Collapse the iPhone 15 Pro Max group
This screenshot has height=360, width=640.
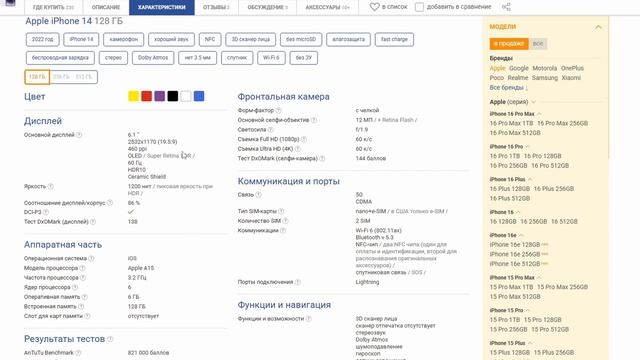pyautogui.click(x=539, y=278)
